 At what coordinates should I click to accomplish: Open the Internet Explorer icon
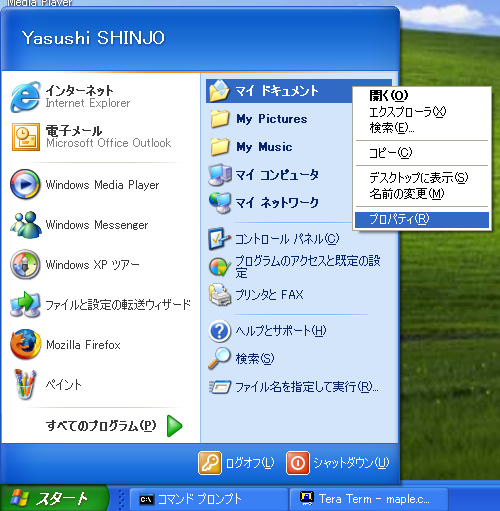[x=25, y=97]
